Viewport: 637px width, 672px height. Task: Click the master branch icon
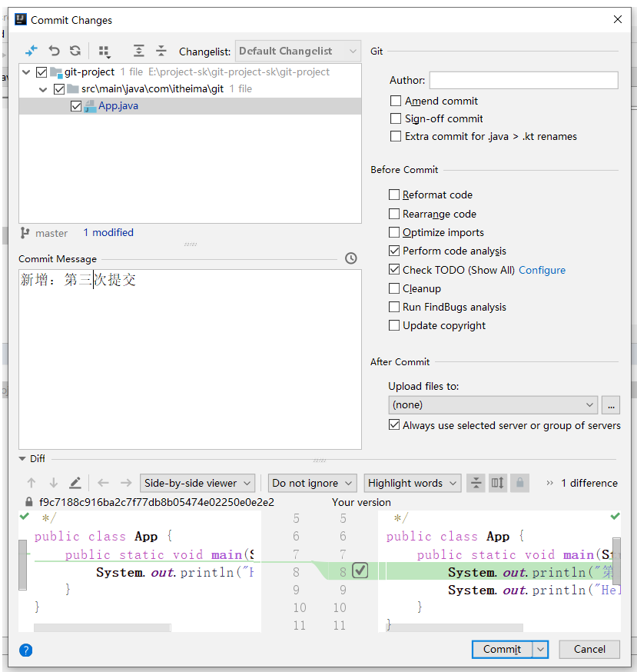click(25, 233)
